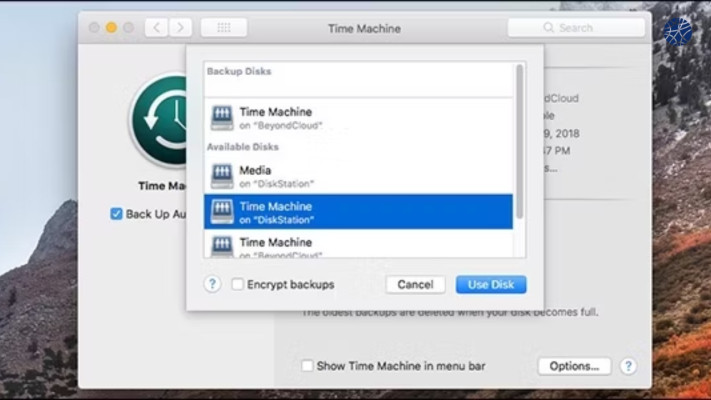The height and width of the screenshot is (400, 711).
Task: Enable Show Time Machine in menu bar
Action: [307, 366]
